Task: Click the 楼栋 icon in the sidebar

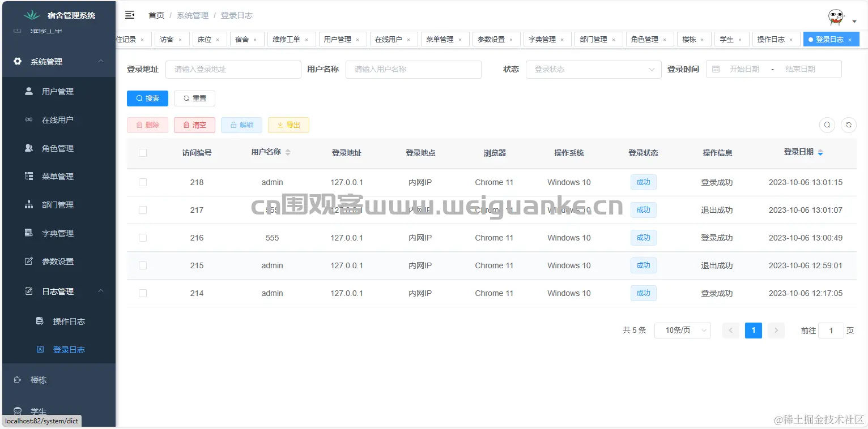Action: (x=18, y=380)
